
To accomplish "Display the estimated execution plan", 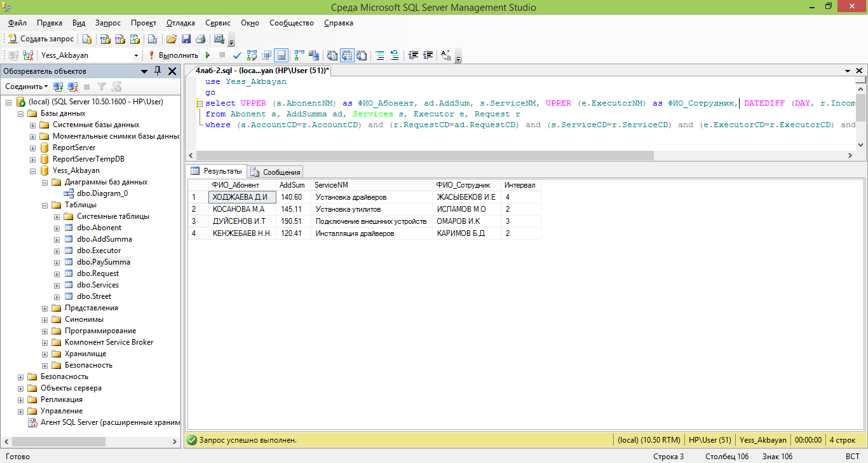I will [x=252, y=55].
